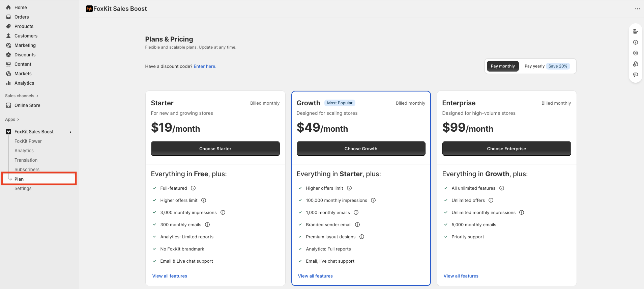Screen dimensions: 644x289
Task: Click the Online Store icon
Action: point(8,105)
